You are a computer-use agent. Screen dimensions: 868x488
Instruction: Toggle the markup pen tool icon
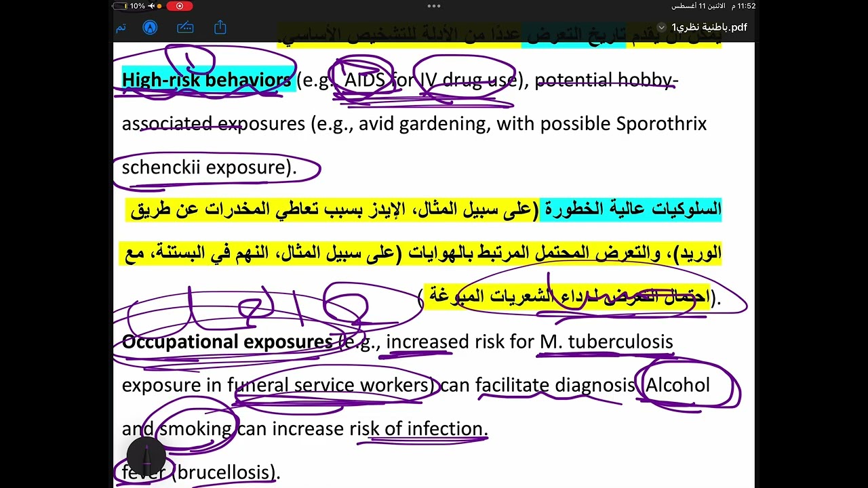[x=150, y=28]
